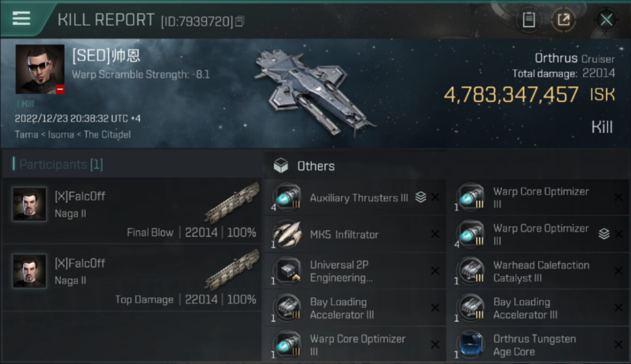
Task: Select the Orthrus Tungsten Age Core icon
Action: point(470,345)
